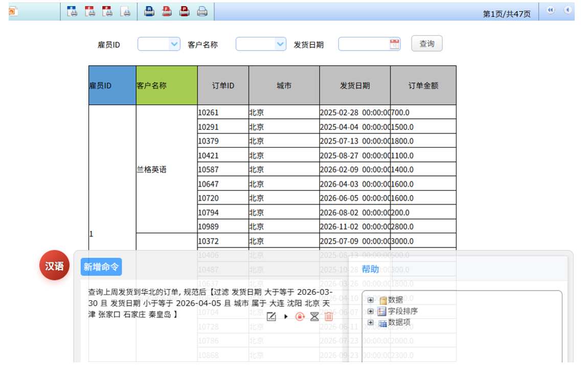Go to first page with the double-arrow icon

(551, 10)
